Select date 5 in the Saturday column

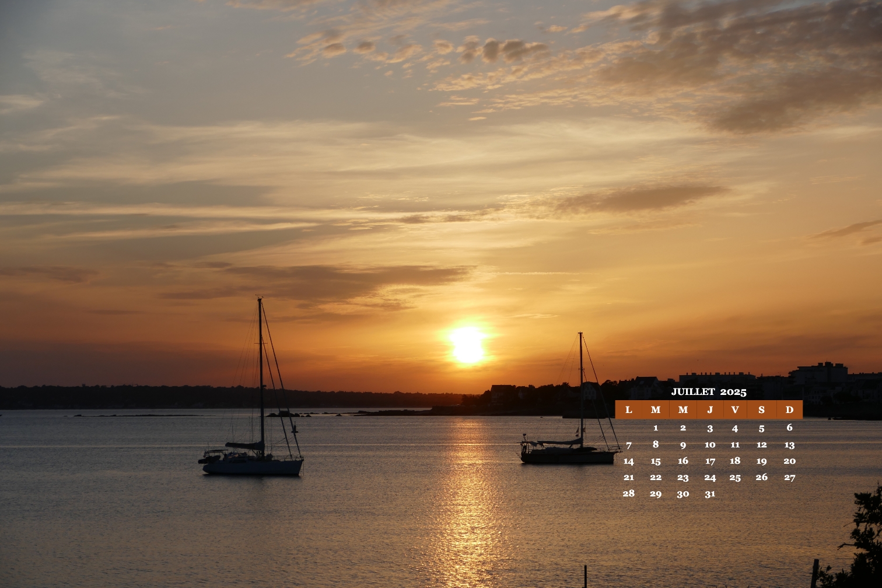click(761, 428)
